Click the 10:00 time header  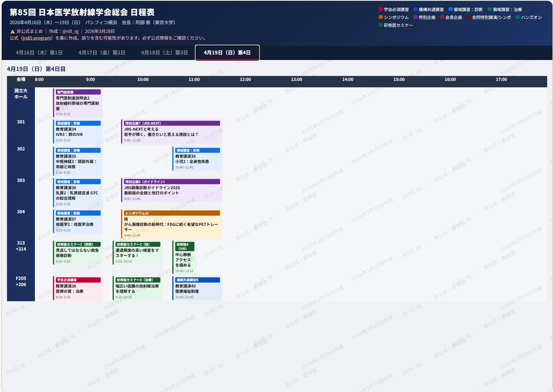point(143,80)
